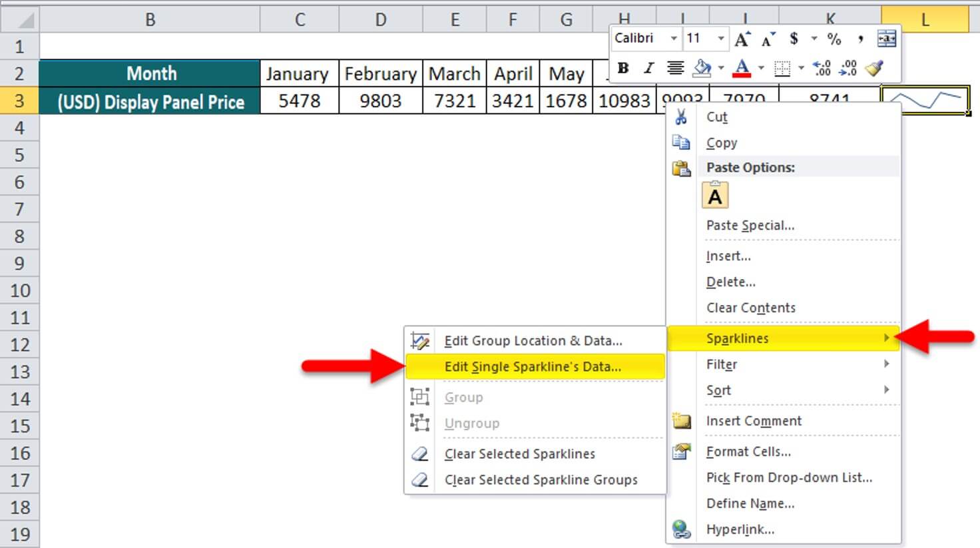This screenshot has width=980, height=548.
Task: Click Decrease Decimal icon
Action: point(848,68)
